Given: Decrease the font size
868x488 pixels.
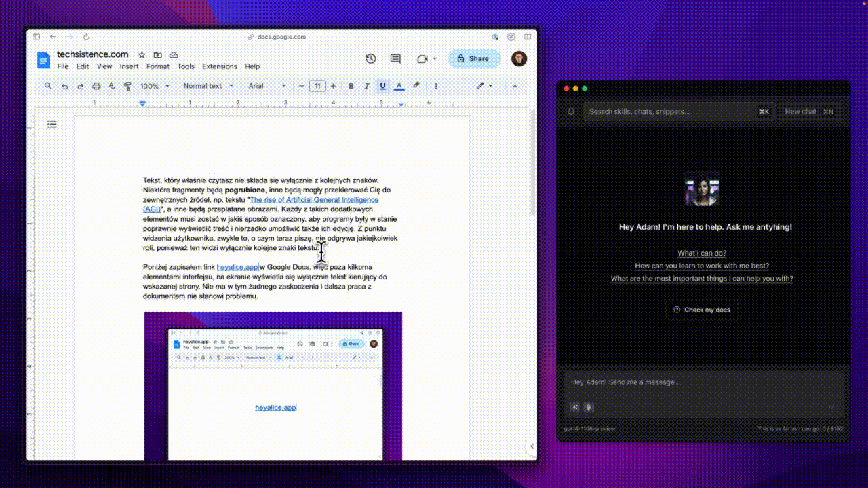Looking at the screenshot, I should [x=302, y=86].
